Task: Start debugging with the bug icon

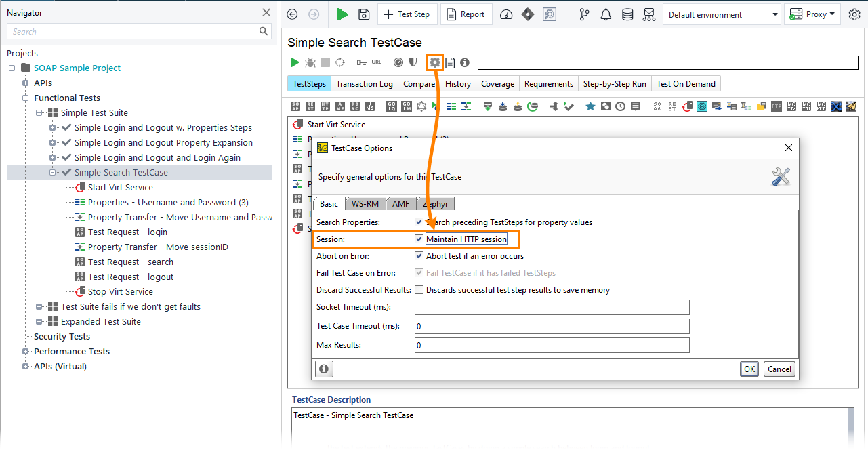Action: click(310, 62)
